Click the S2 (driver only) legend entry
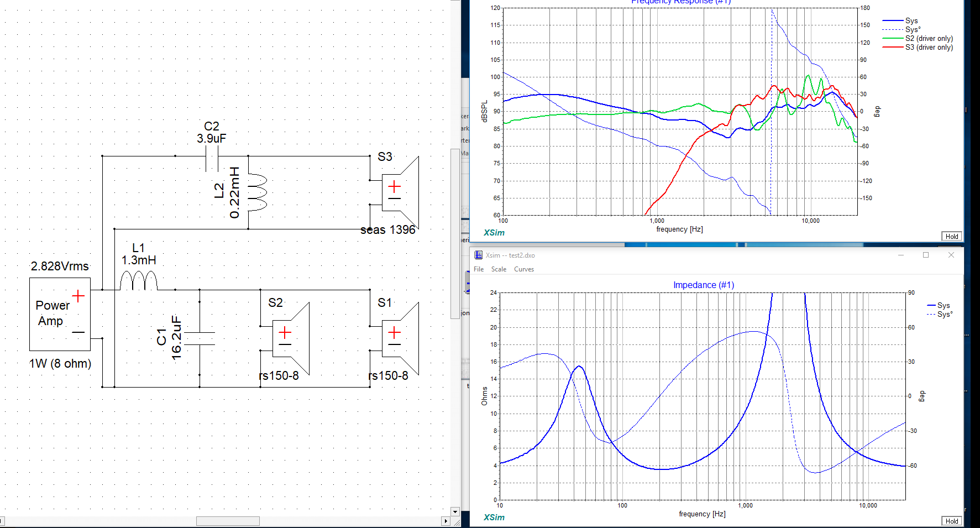The image size is (980, 528). (x=918, y=39)
